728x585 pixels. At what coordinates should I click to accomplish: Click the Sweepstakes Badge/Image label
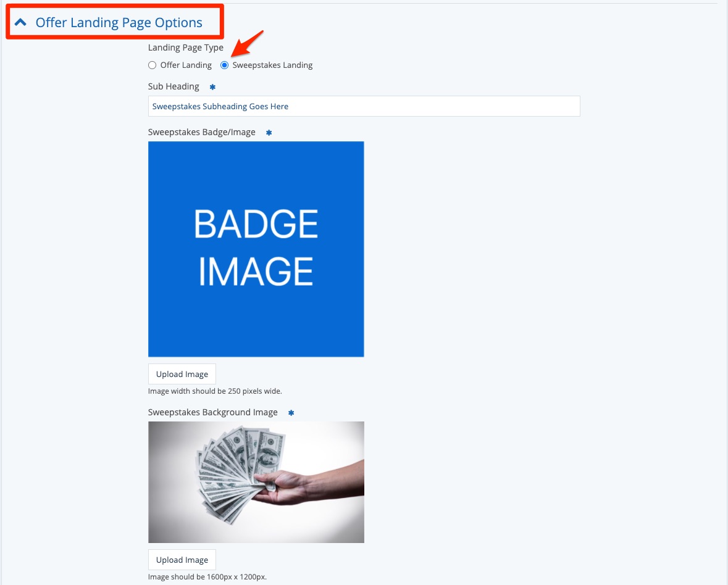point(201,132)
